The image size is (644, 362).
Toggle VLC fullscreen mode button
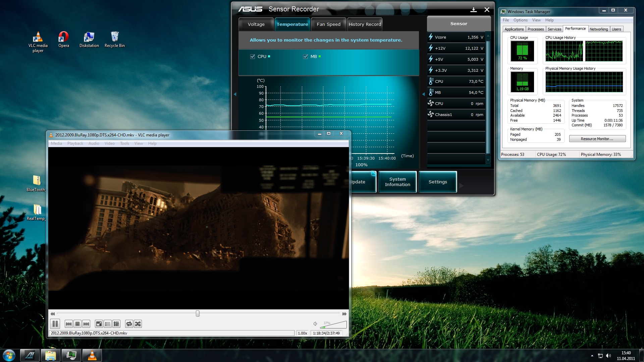99,324
